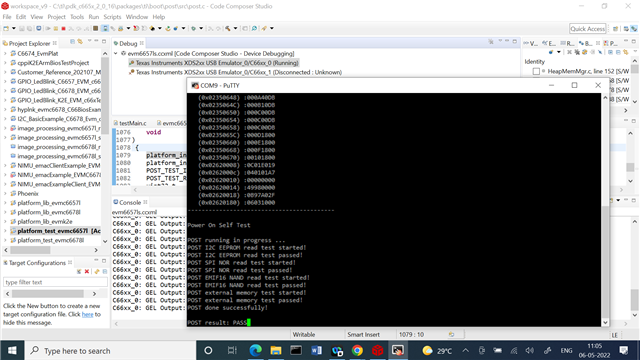Collapse the evm6657ls.ccxml debug session node
This screenshot has width=640, height=360.
pos(116,53)
